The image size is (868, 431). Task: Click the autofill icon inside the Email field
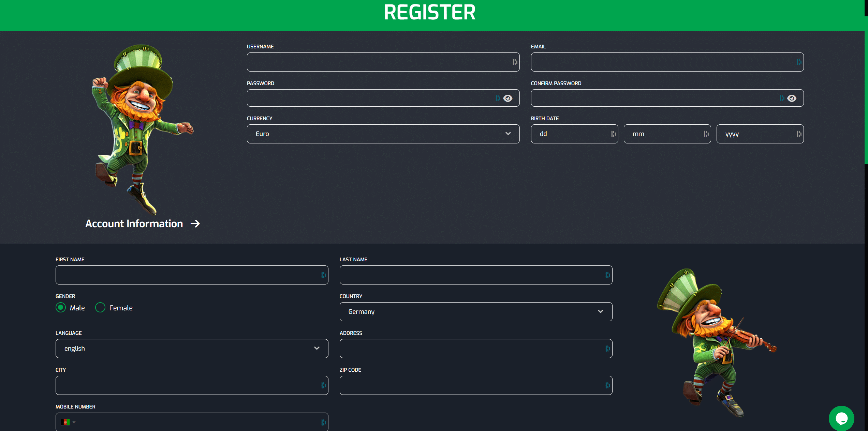pos(798,62)
